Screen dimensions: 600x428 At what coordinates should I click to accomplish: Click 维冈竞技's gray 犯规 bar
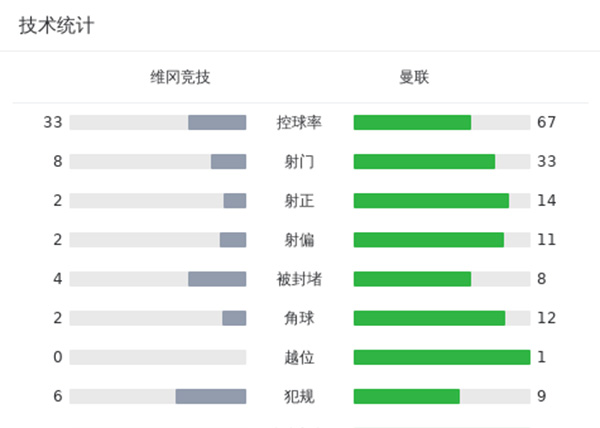(211, 396)
